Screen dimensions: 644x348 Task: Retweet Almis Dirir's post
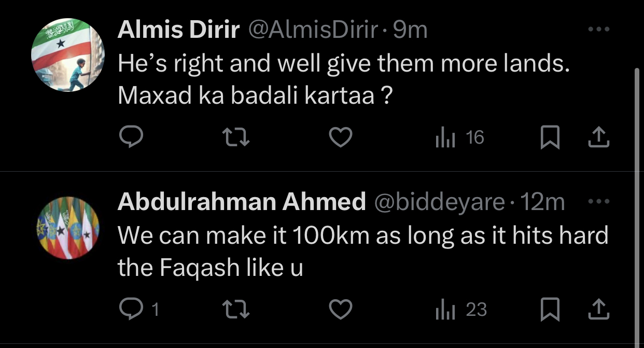point(236,137)
